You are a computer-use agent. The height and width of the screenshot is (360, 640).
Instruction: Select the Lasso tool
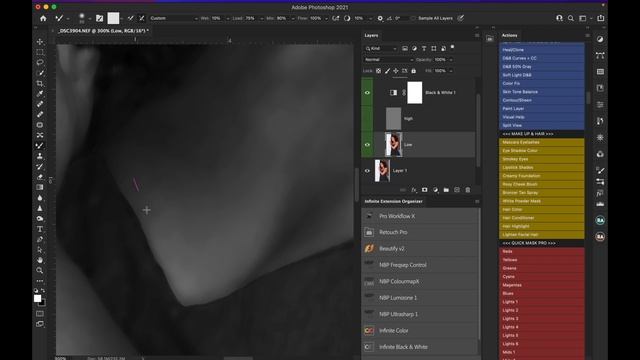point(40,62)
